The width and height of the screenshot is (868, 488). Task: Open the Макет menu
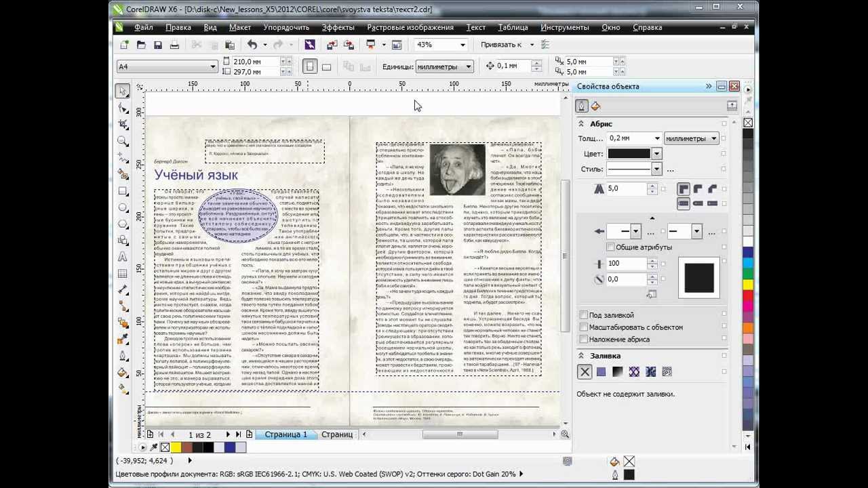pyautogui.click(x=240, y=27)
